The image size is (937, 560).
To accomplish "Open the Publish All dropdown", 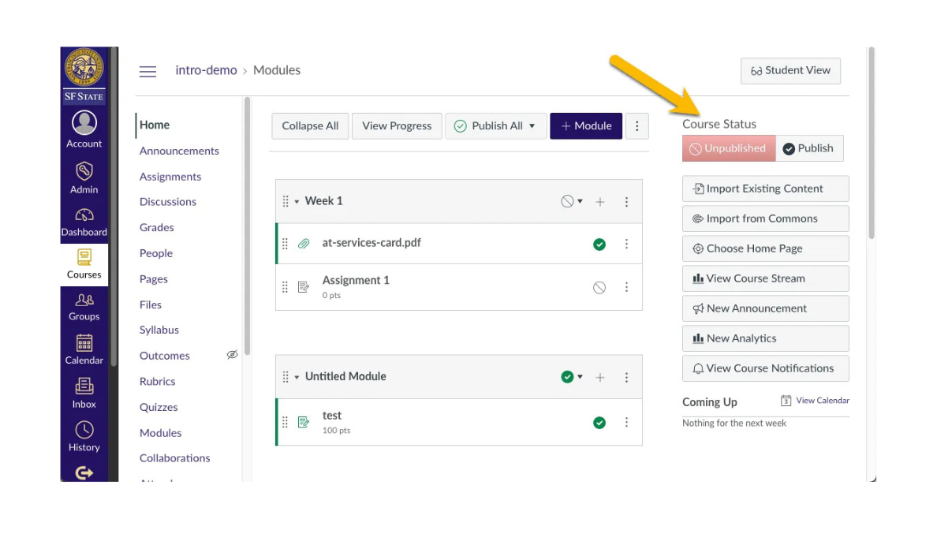I will click(x=532, y=126).
